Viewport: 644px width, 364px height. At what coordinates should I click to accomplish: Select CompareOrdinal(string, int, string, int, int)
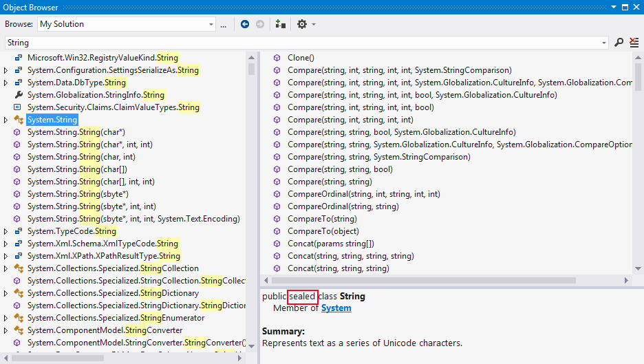point(364,194)
